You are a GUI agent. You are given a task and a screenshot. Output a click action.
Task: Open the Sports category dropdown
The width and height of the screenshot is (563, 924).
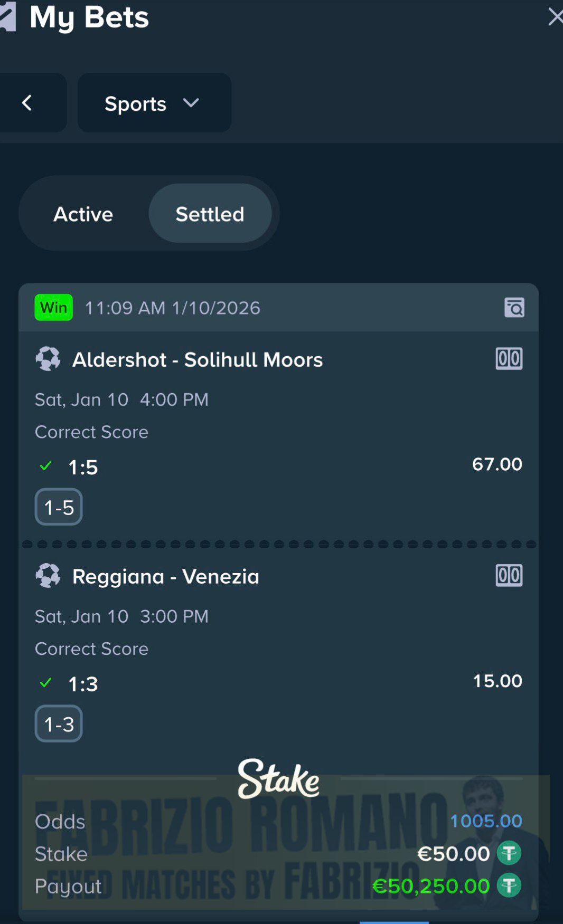135,103
